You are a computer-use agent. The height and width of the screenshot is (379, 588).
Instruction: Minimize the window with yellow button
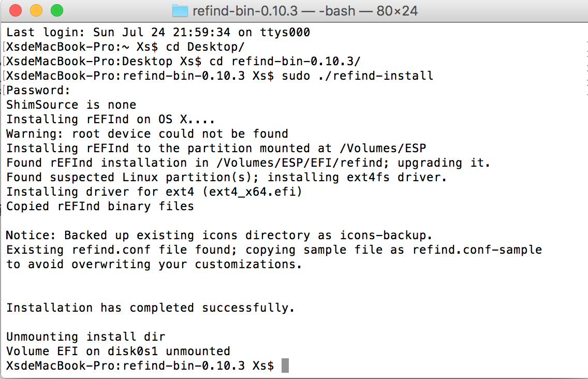click(36, 10)
